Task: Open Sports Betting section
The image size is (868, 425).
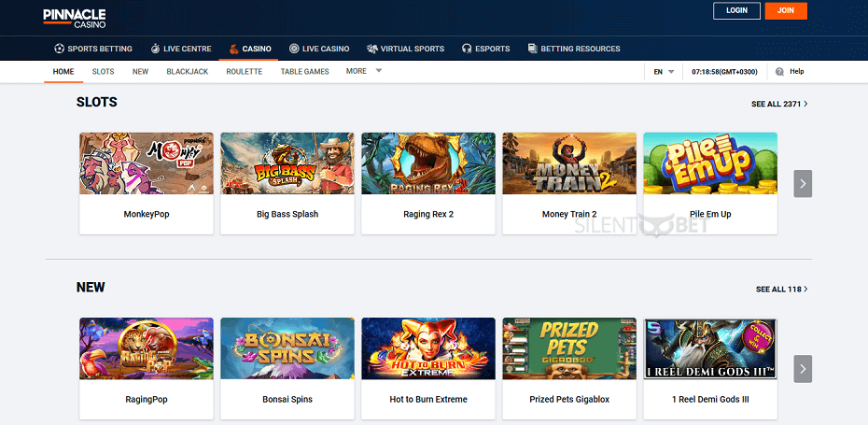Action: click(x=93, y=49)
